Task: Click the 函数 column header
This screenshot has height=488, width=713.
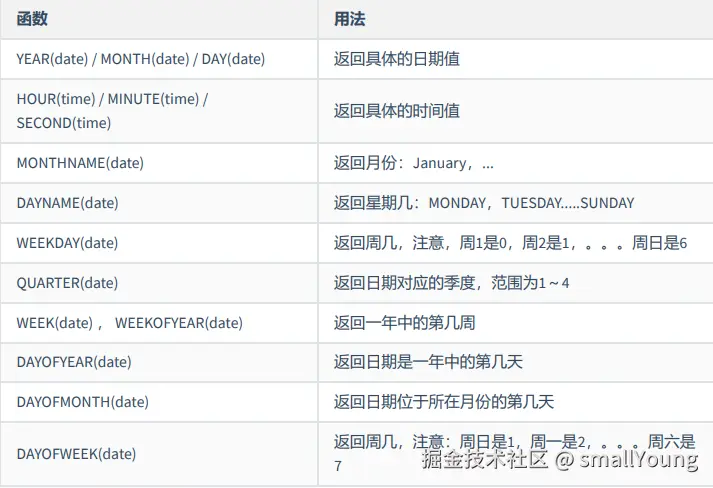Action: [x=32, y=19]
